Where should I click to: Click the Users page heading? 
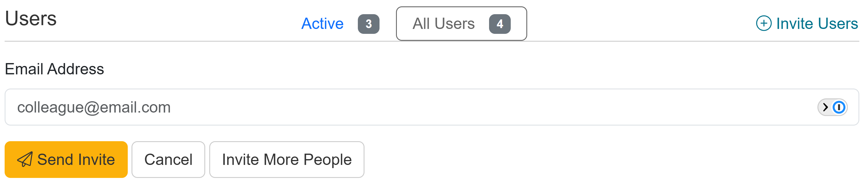(31, 19)
